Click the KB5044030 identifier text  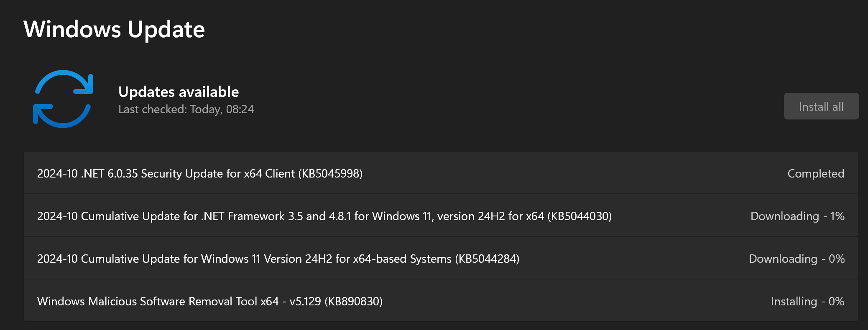coord(580,216)
